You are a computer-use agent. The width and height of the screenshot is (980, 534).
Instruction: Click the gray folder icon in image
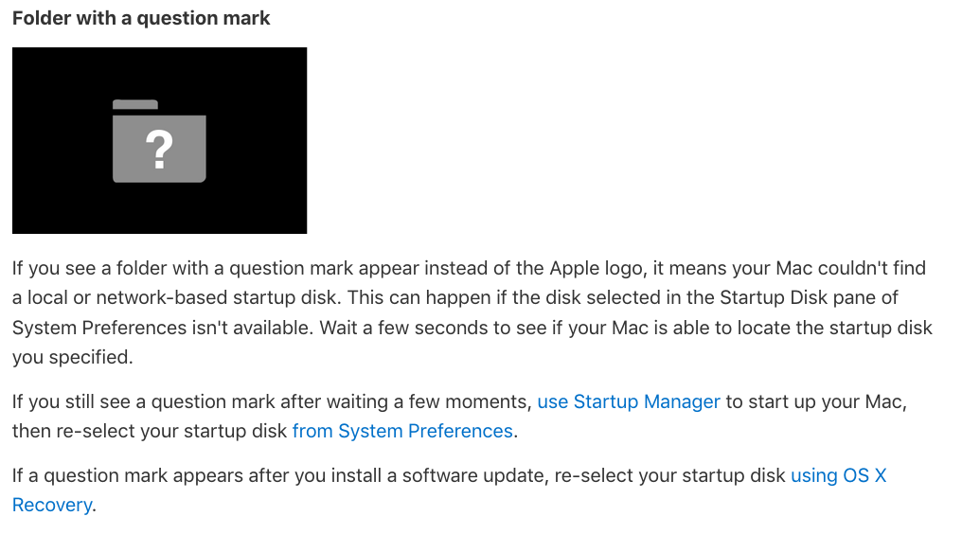click(x=159, y=141)
